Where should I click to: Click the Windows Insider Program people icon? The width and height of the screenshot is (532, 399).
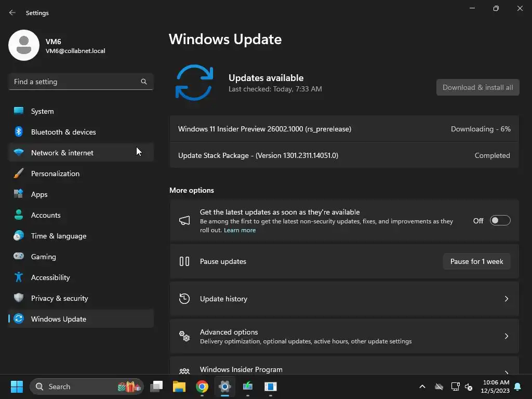(184, 371)
